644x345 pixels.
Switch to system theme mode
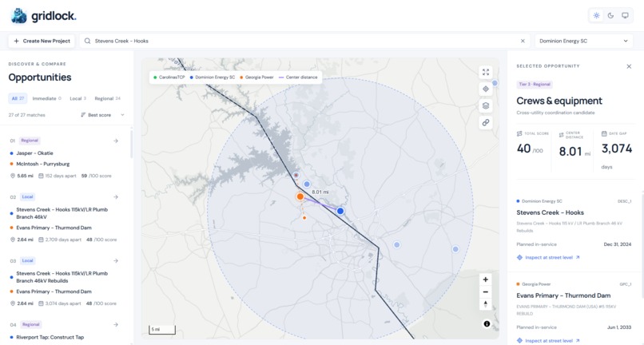pos(625,16)
